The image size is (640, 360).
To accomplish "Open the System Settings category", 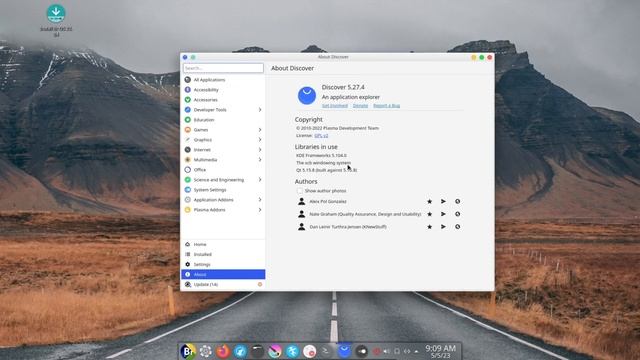I will [x=223, y=190].
